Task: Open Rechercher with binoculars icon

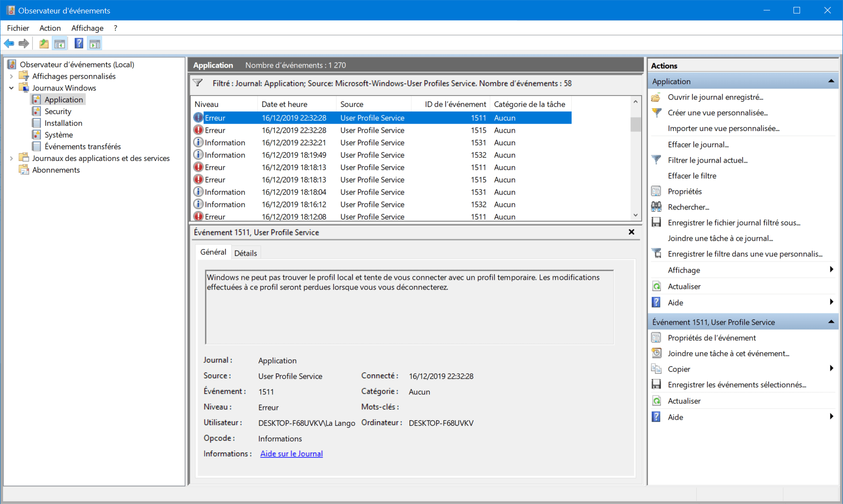Action: (688, 207)
